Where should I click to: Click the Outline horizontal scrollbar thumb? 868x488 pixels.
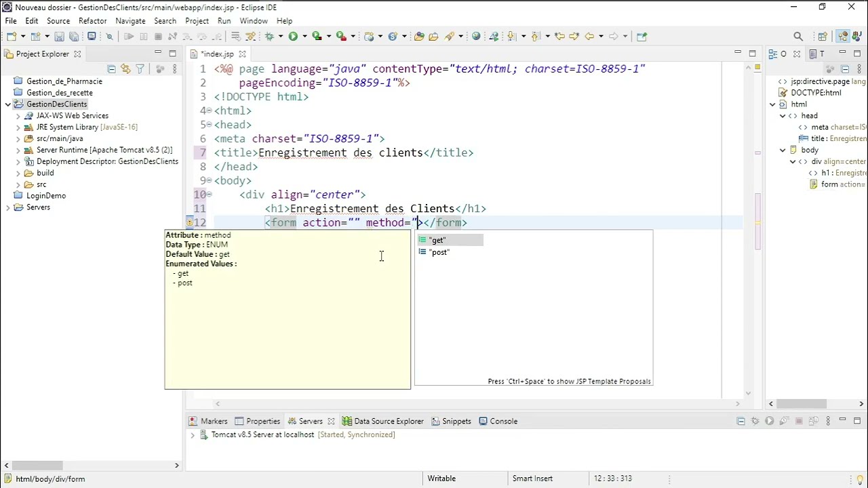click(802, 404)
